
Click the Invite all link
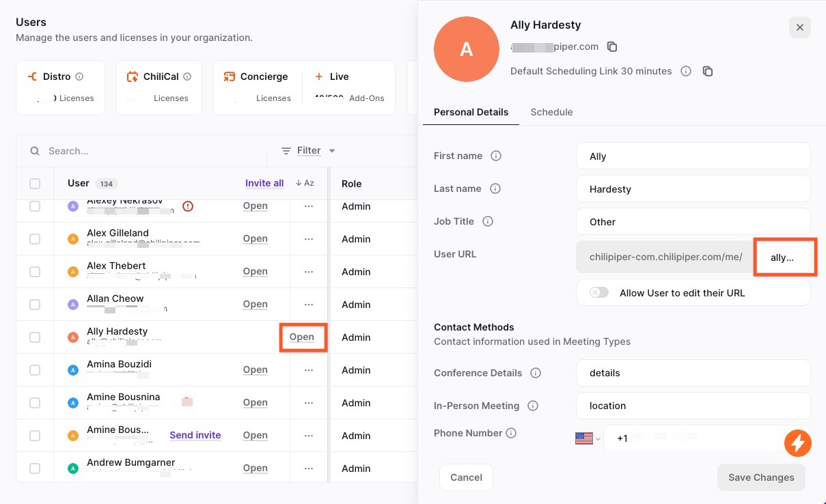point(264,184)
